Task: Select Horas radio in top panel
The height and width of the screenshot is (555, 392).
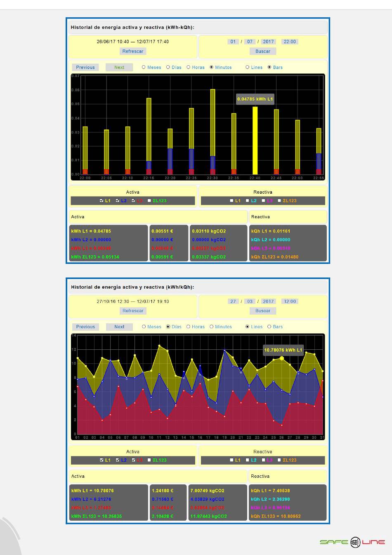Action: coord(188,67)
